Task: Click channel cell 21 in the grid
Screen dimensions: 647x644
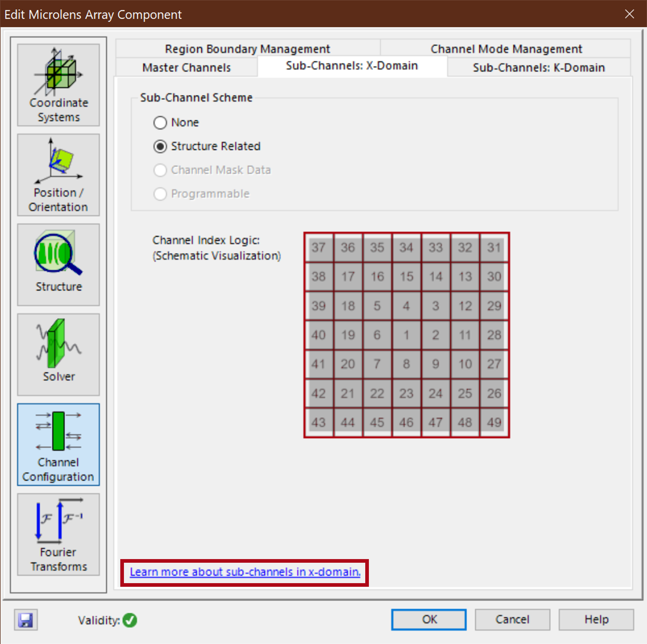Action: 348,393
